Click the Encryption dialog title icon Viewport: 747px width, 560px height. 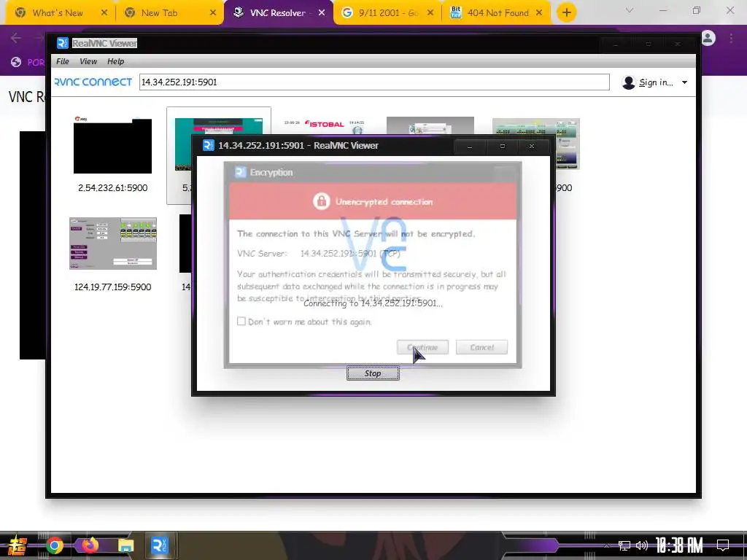tap(241, 172)
